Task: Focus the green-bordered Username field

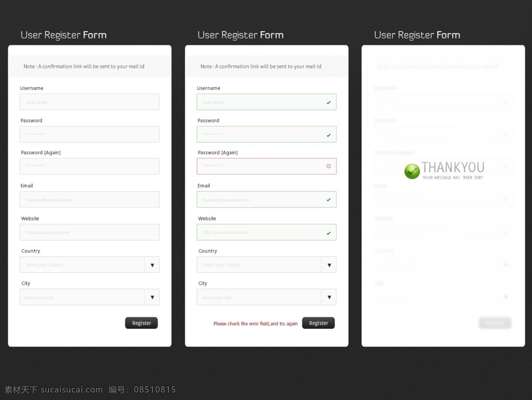Action: (x=266, y=102)
